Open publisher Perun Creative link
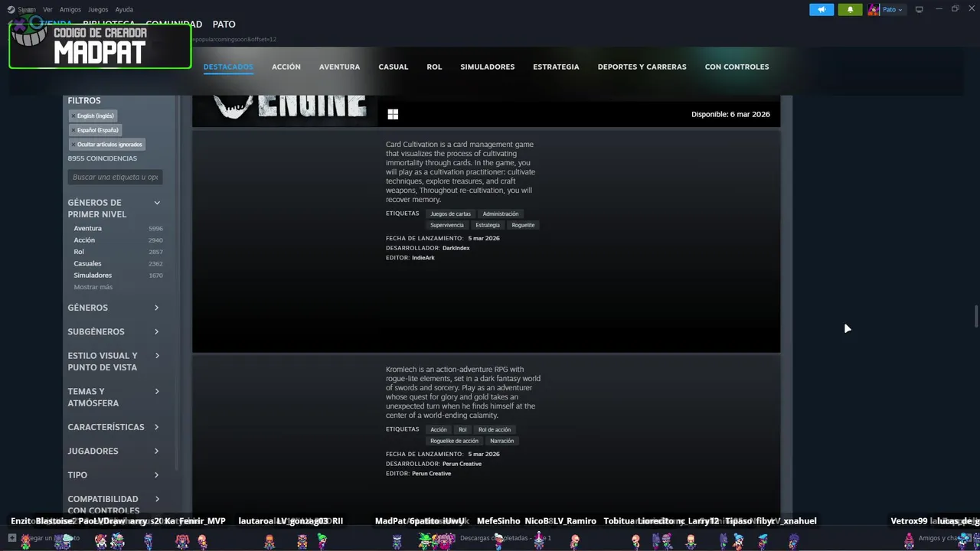Screen dimensions: 980x551 pos(432,474)
